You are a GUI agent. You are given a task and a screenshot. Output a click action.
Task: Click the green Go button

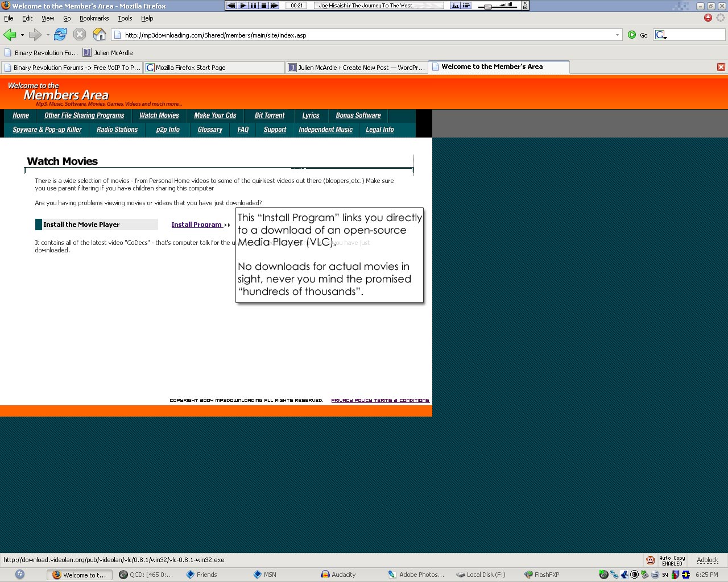tap(638, 35)
